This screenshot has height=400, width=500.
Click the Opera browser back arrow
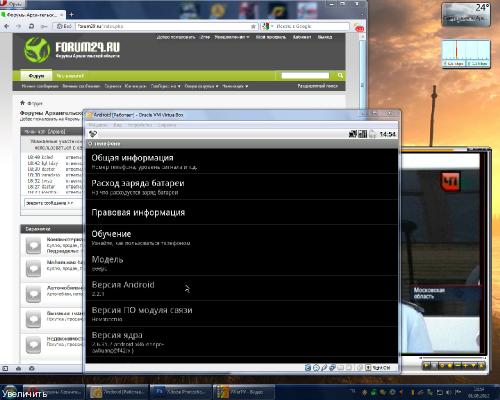pyautogui.click(x=7, y=26)
